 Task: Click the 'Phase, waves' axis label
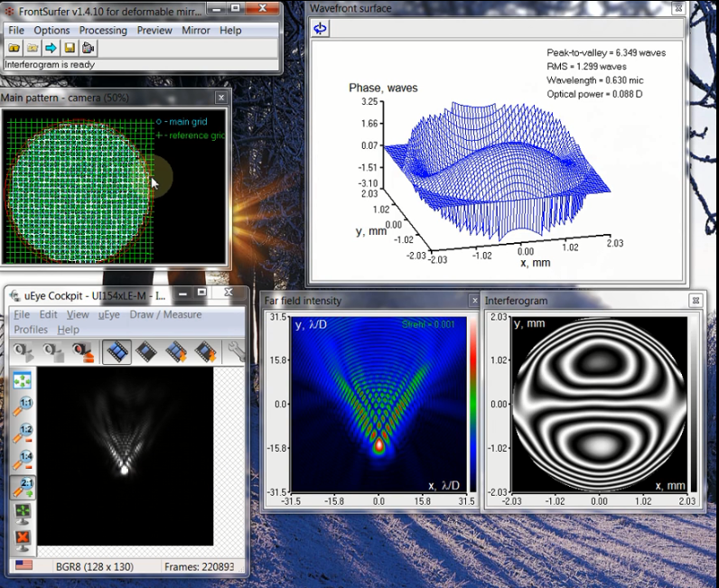pos(383,88)
